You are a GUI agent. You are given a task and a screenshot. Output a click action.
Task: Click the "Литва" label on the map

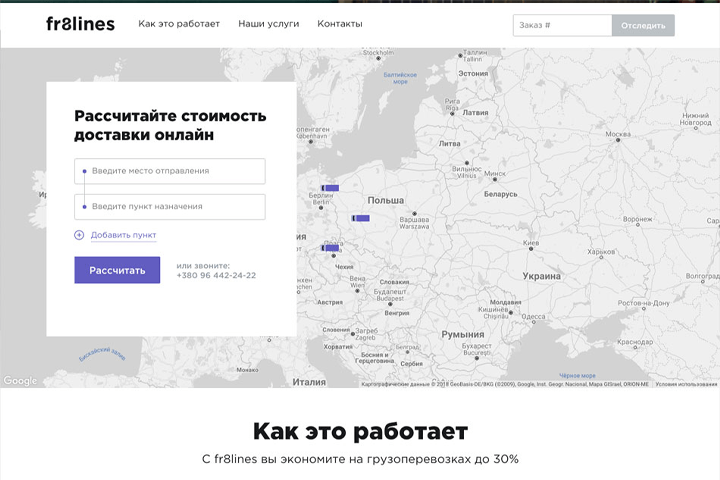coord(450,143)
